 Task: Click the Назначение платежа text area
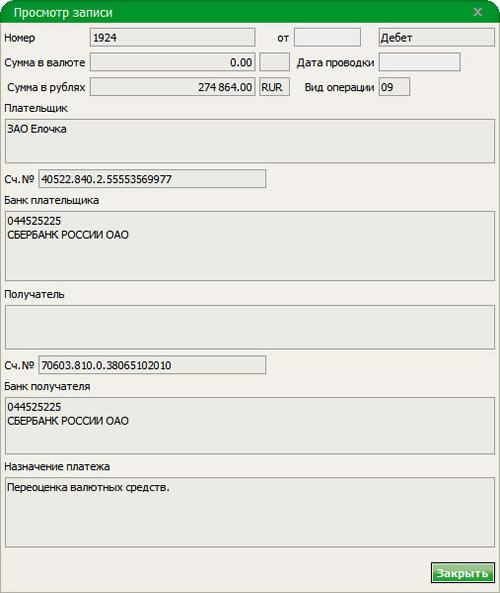click(x=250, y=512)
